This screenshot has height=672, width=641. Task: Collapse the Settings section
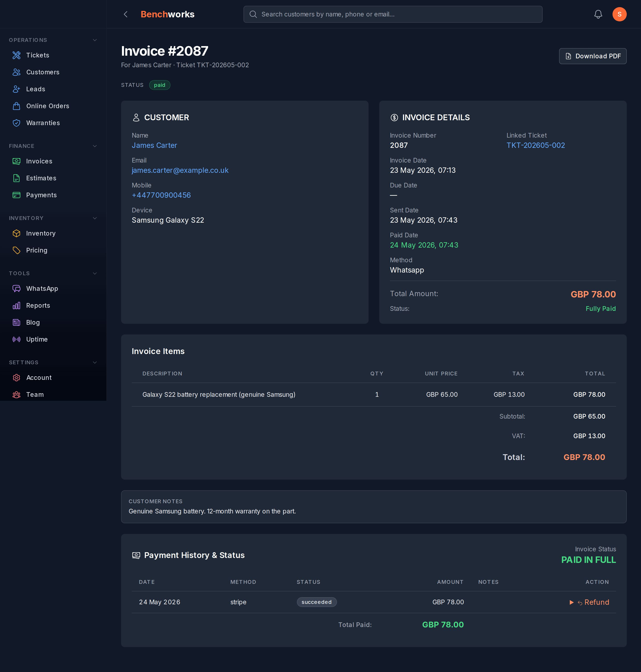tap(95, 362)
